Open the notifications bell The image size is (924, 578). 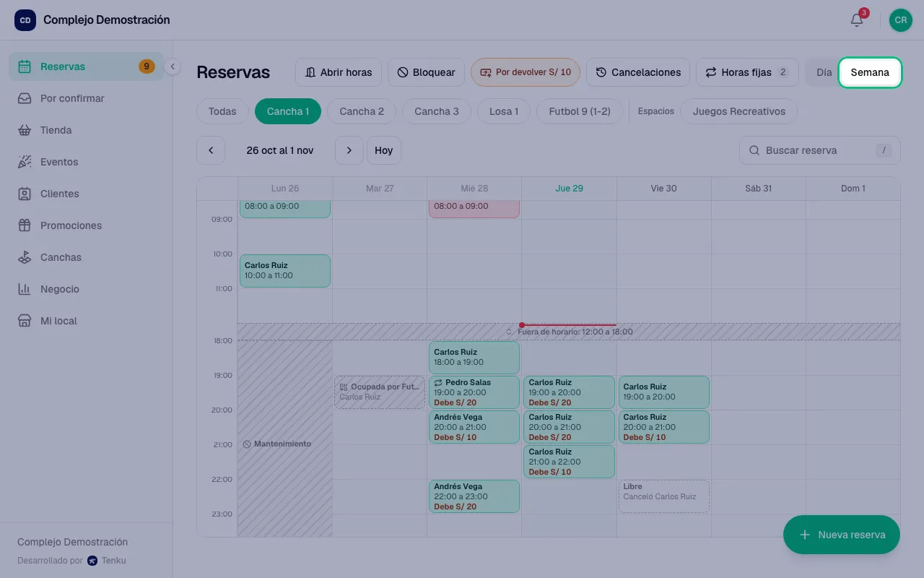point(857,20)
